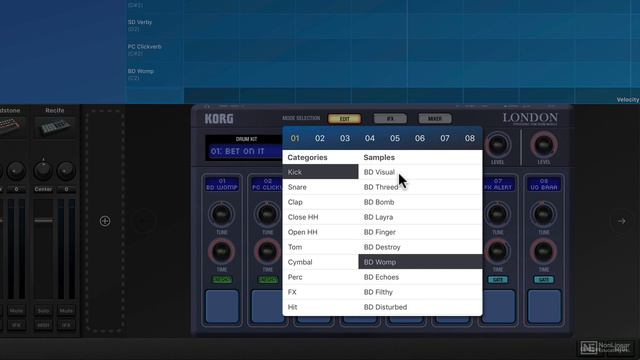Select sample BD Visual
This screenshot has width=640, height=360.
pos(420,172)
